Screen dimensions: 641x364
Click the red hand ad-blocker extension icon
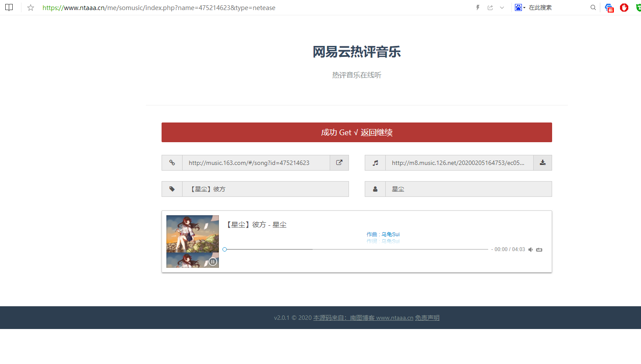pyautogui.click(x=624, y=7)
